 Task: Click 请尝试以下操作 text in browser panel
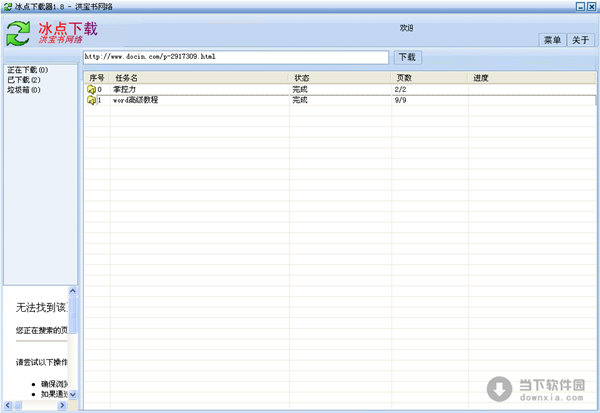click(x=41, y=362)
